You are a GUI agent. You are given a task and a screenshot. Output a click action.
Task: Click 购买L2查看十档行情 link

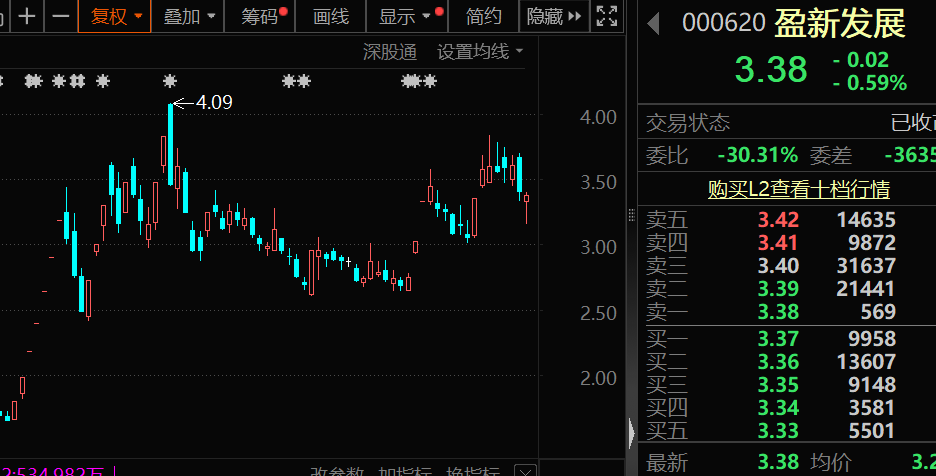pos(798,189)
